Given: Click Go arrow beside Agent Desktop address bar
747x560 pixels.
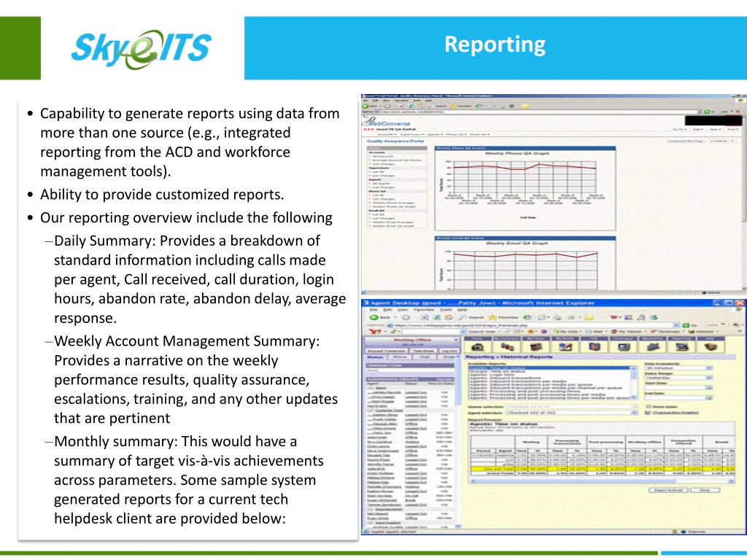Looking at the screenshot, I should point(686,325).
